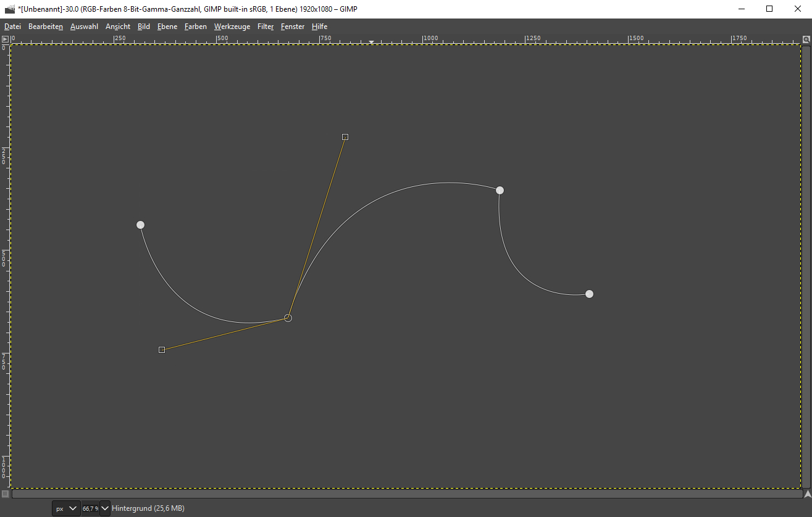
Task: Click the vertical scrollbar
Action: 806,265
